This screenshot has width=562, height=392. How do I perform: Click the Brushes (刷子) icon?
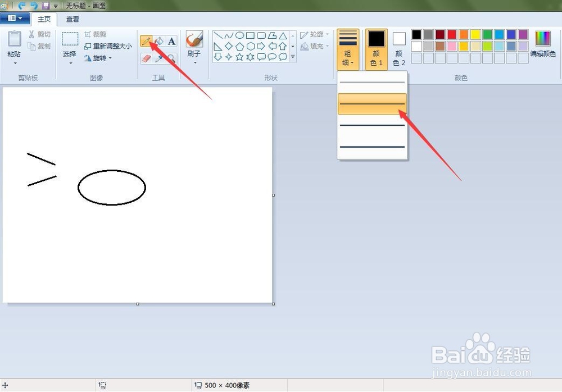click(194, 39)
